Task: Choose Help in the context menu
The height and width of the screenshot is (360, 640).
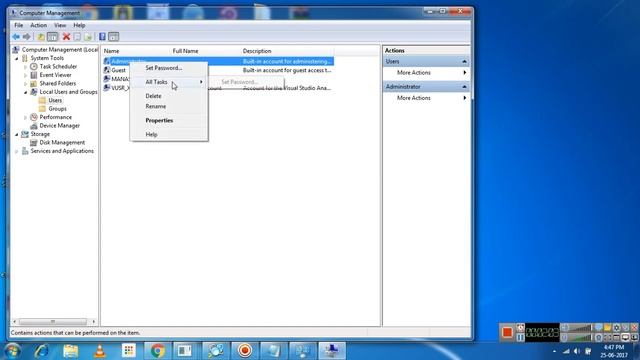Action: [169, 134]
